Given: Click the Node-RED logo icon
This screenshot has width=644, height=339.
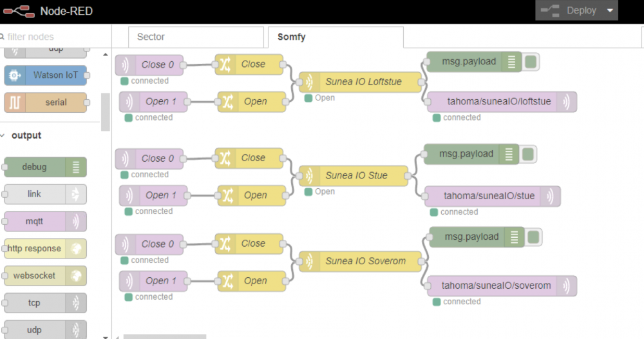Looking at the screenshot, I should pos(18,11).
